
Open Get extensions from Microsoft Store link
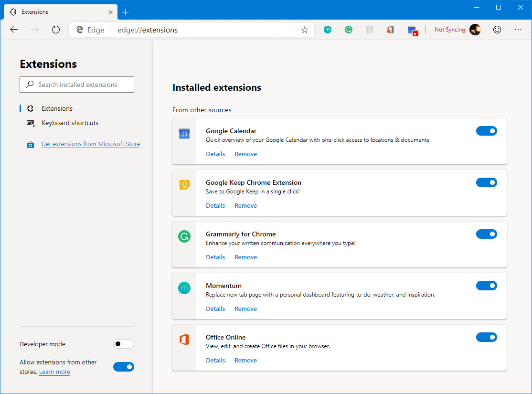click(x=91, y=144)
